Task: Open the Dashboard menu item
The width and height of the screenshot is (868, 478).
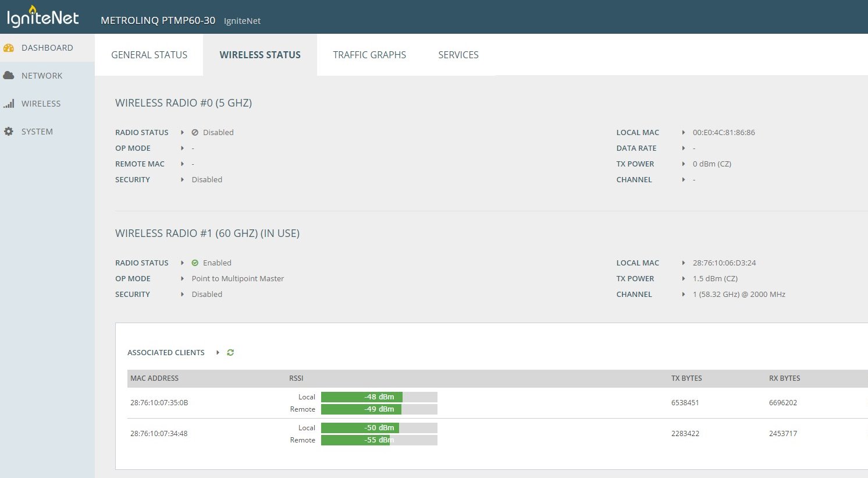Action: [x=47, y=48]
